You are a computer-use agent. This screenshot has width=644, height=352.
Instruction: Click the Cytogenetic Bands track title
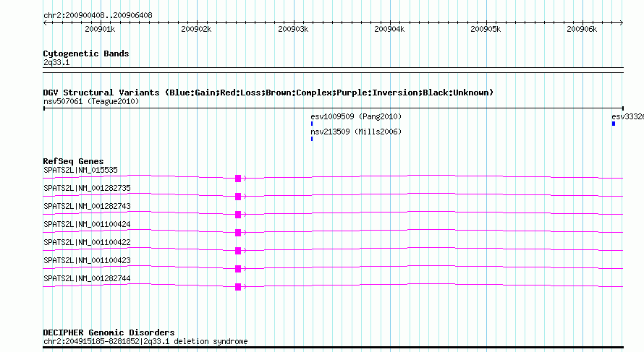(x=86, y=53)
